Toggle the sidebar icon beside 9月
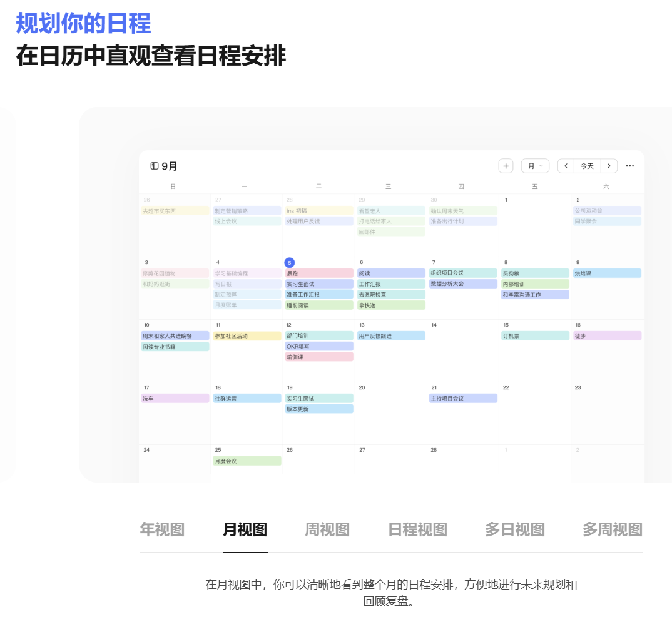The image size is (672, 639). [x=155, y=166]
